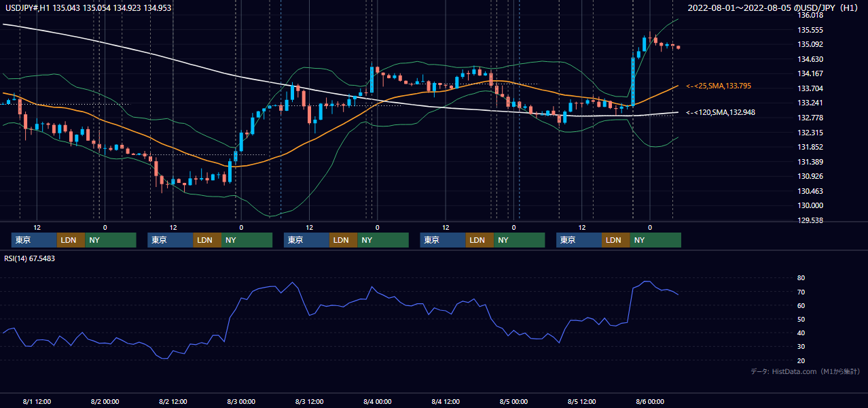Click RSI scale value 40
The width and height of the screenshot is (868, 408).
[x=801, y=333]
